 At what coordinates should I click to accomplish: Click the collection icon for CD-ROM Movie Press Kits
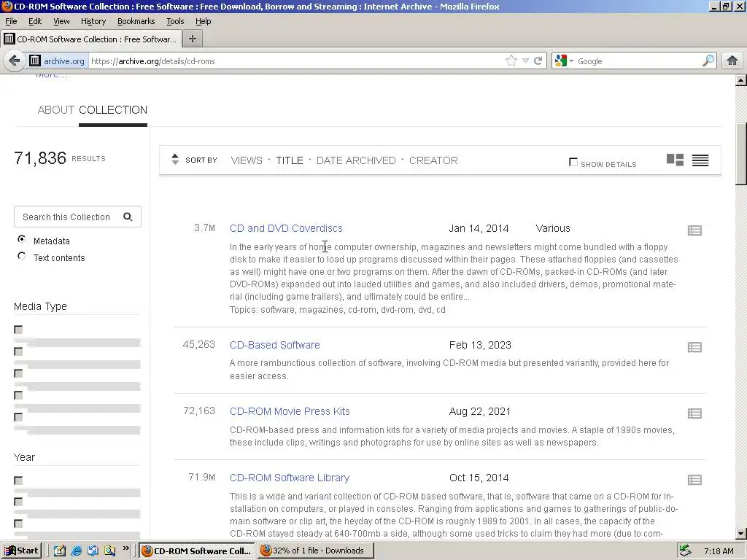[x=694, y=413]
